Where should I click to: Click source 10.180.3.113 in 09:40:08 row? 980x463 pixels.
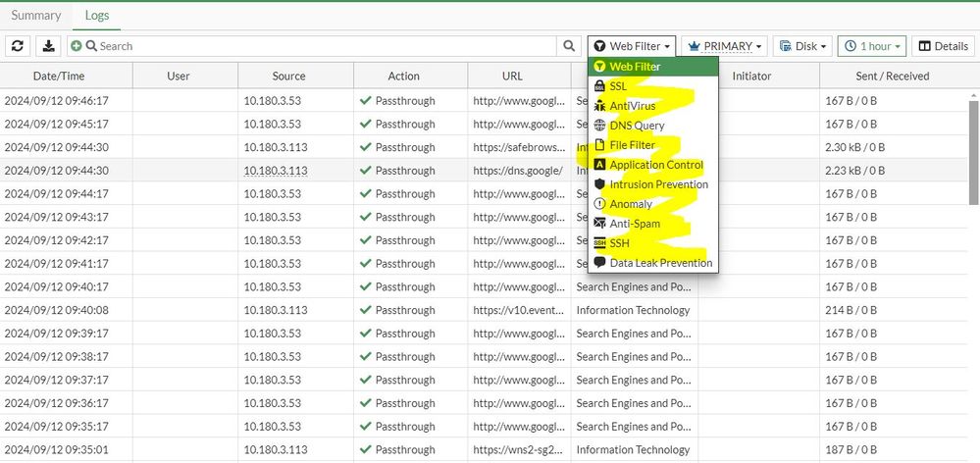276,310
